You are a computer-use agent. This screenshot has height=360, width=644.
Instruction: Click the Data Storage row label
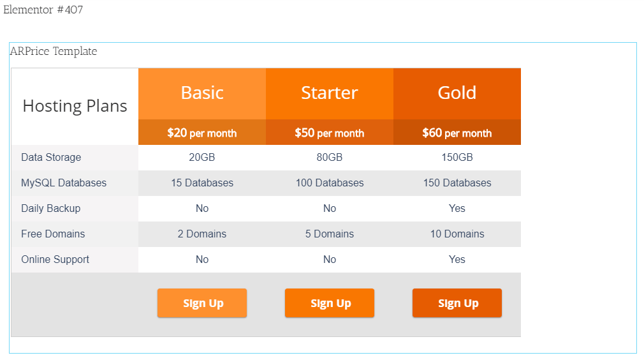tap(51, 158)
